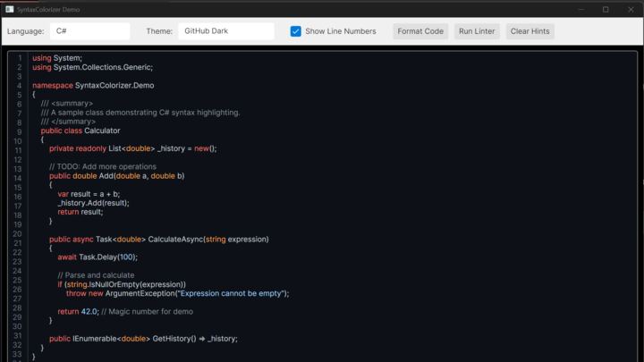The height and width of the screenshot is (362, 644).
Task: Click the Language: label
Action: pos(25,31)
